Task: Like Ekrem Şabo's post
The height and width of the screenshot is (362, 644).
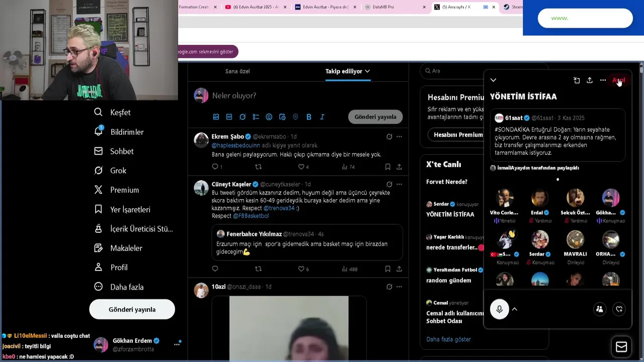Action: click(x=301, y=166)
